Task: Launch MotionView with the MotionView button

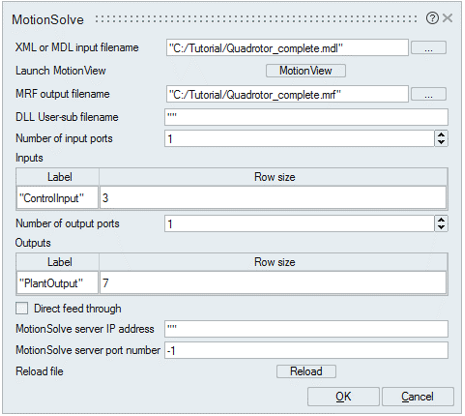Action: coord(306,71)
